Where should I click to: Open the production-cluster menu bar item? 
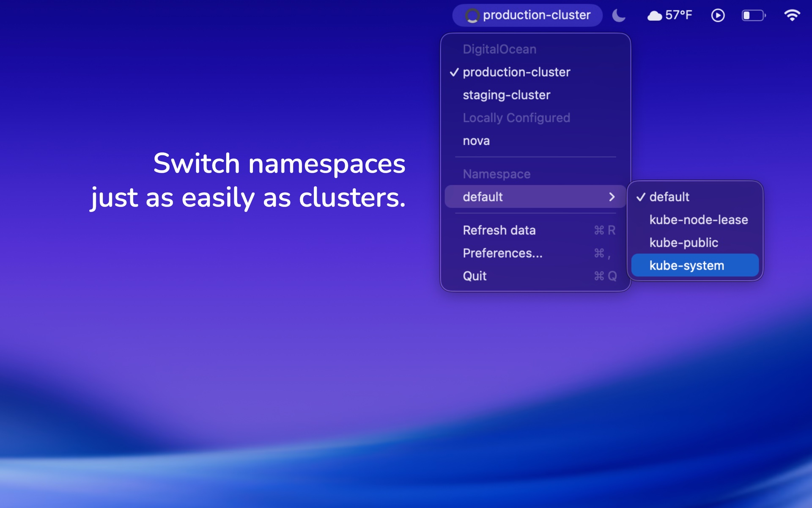527,15
